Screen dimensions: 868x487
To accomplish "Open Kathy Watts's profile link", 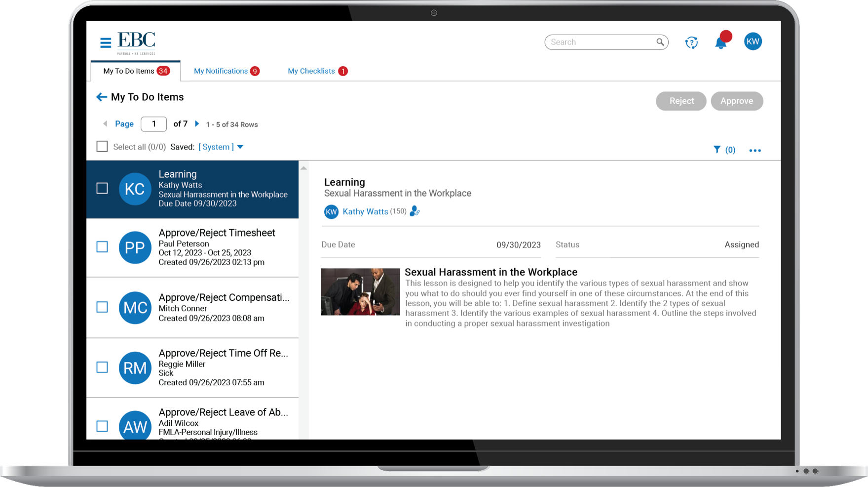I will pos(366,211).
